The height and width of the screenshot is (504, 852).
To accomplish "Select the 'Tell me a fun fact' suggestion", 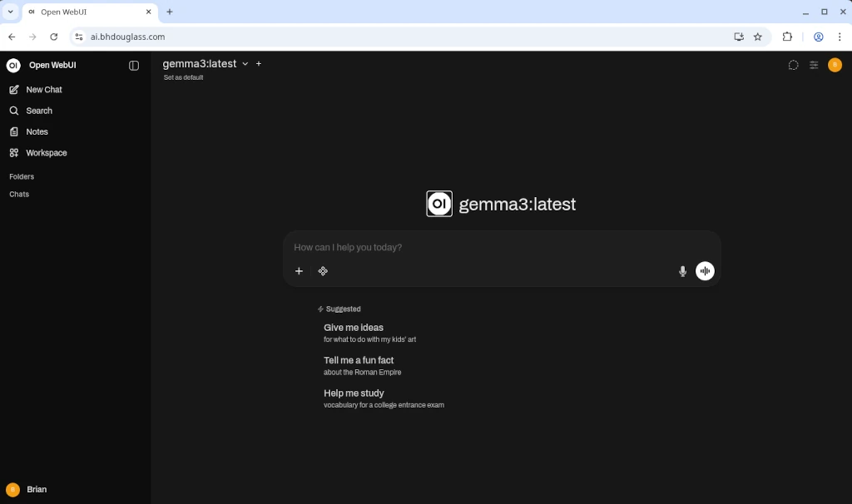I will tap(363, 365).
